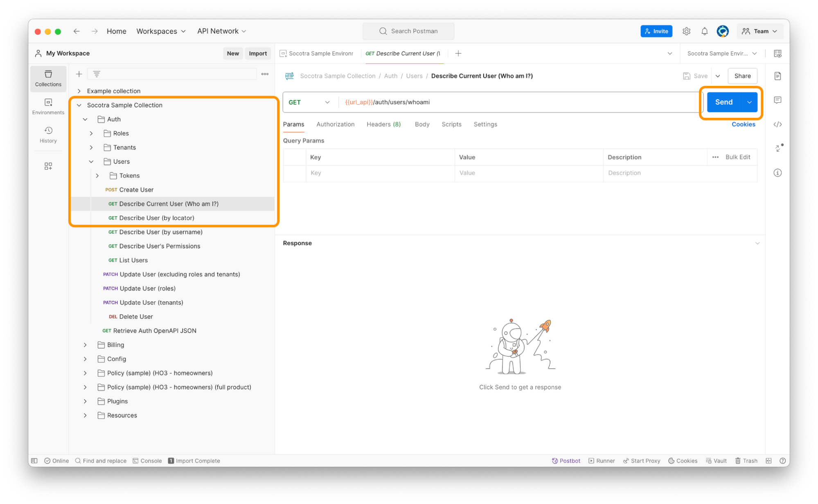Open the Send options dropdown arrow
Viewport: 818px width, 504px height.
click(x=749, y=102)
